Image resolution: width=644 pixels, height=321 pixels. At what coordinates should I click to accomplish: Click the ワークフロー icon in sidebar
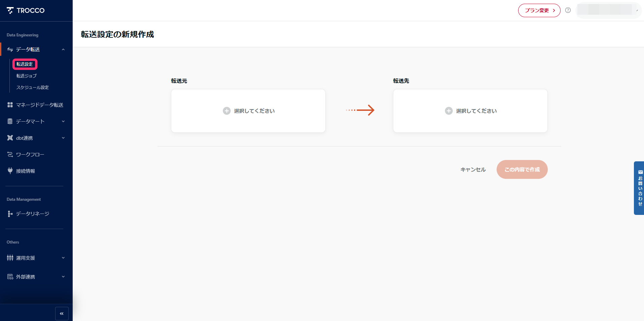pos(10,154)
